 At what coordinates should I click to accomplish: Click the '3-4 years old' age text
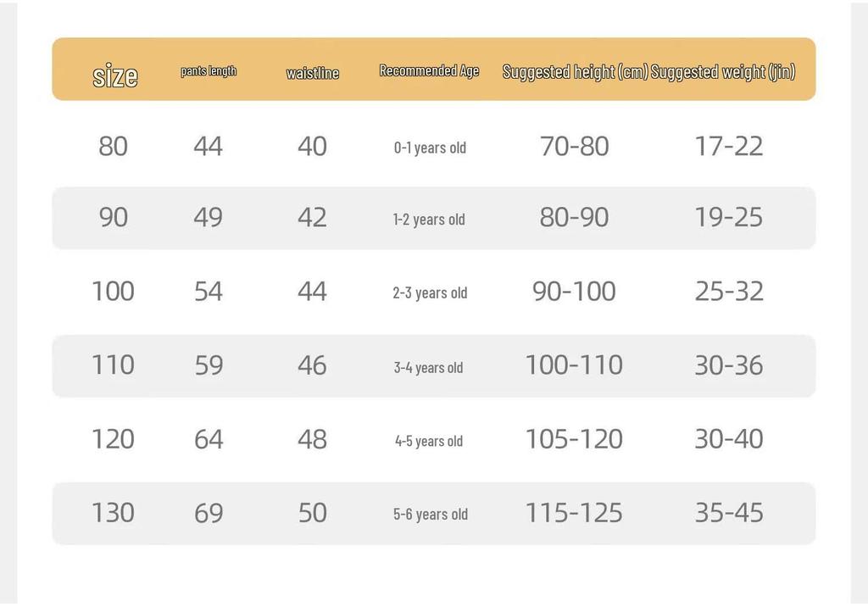click(428, 368)
